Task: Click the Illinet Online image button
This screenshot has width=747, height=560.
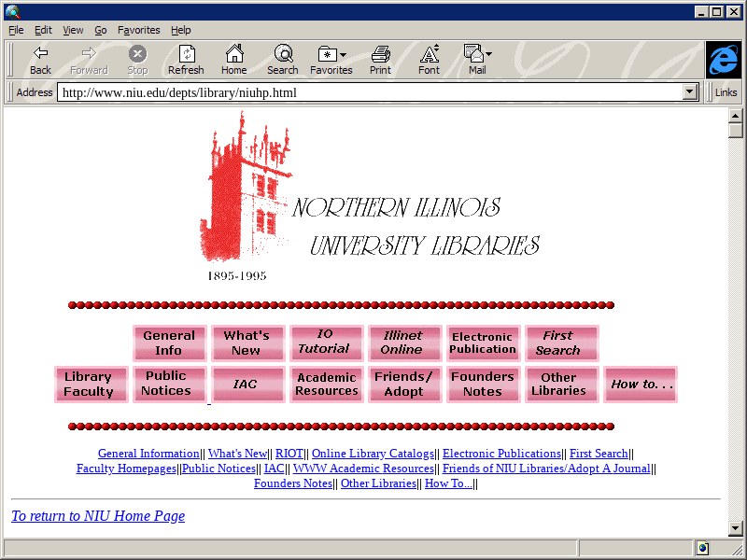Action: pyautogui.click(x=402, y=343)
